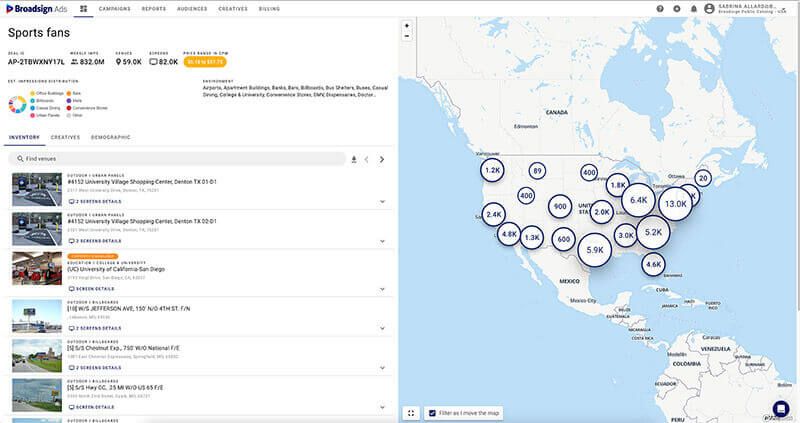Click the Urban Panels legend color dot
Image resolution: width=800 pixels, height=423 pixels.
[33, 115]
